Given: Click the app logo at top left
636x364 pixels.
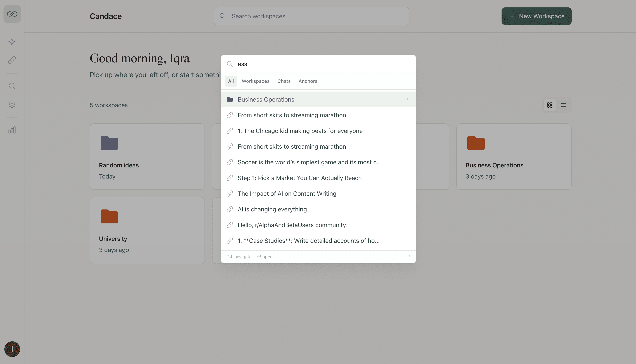Looking at the screenshot, I should tap(12, 14).
